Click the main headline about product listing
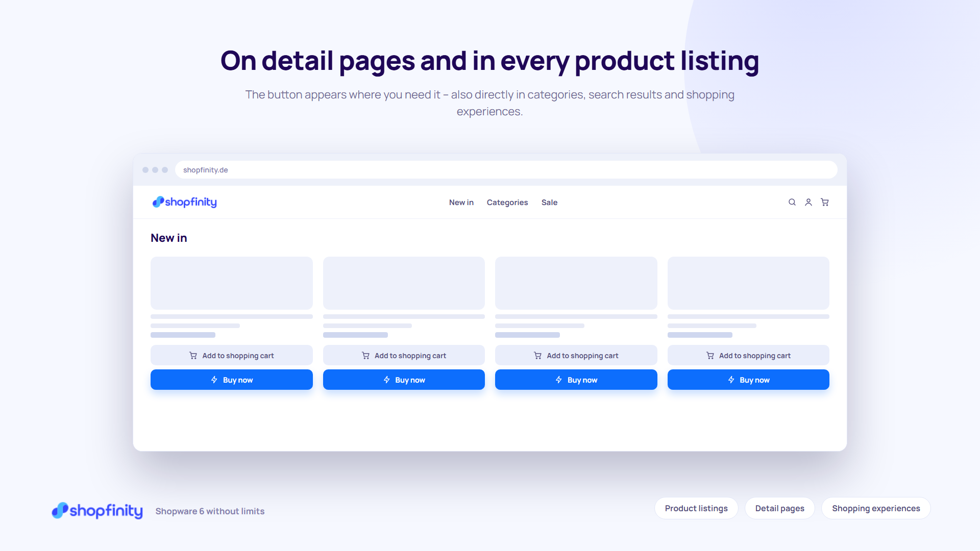Image resolution: width=980 pixels, height=551 pixels. pos(490,61)
